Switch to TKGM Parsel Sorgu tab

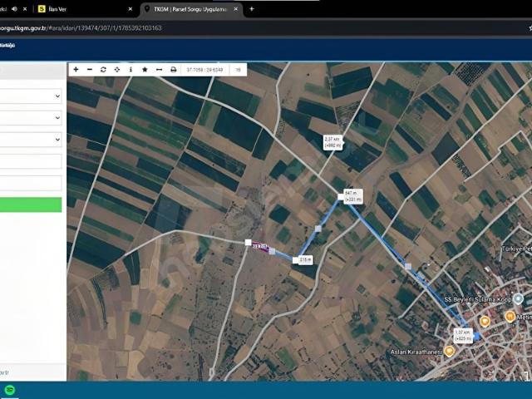click(191, 9)
